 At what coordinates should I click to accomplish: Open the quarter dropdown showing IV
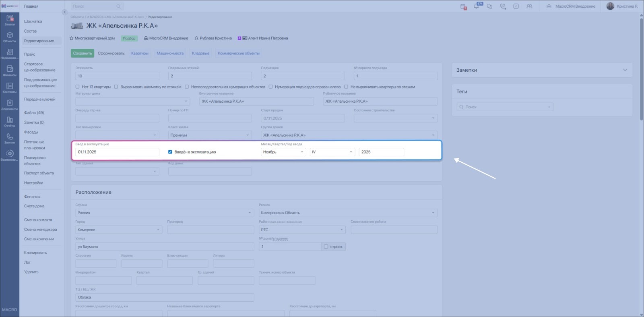pyautogui.click(x=332, y=152)
